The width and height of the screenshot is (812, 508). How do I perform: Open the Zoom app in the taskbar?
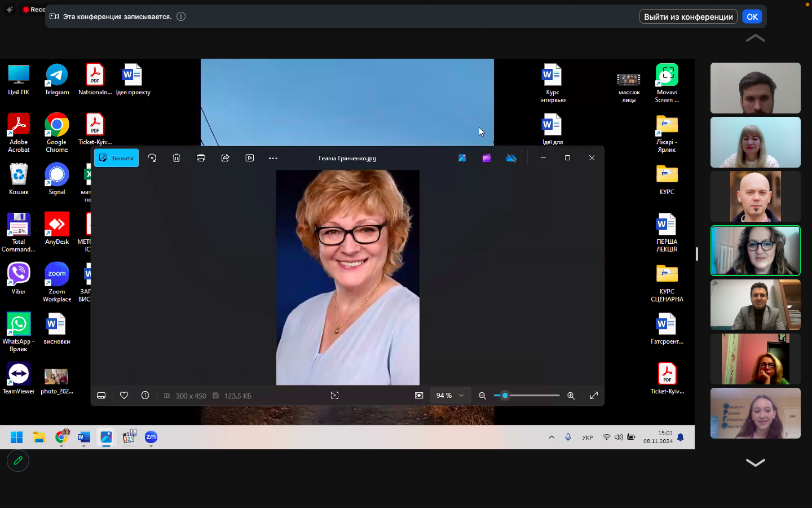pyautogui.click(x=151, y=437)
